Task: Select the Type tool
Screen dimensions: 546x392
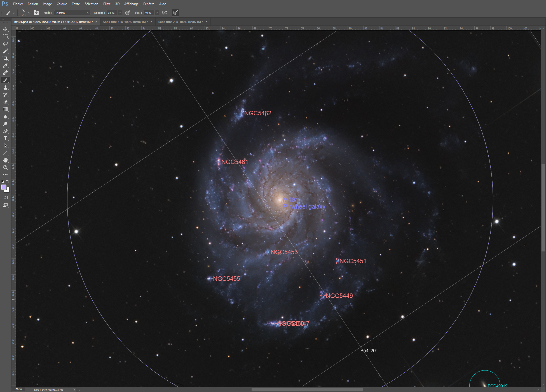Action: [5, 138]
